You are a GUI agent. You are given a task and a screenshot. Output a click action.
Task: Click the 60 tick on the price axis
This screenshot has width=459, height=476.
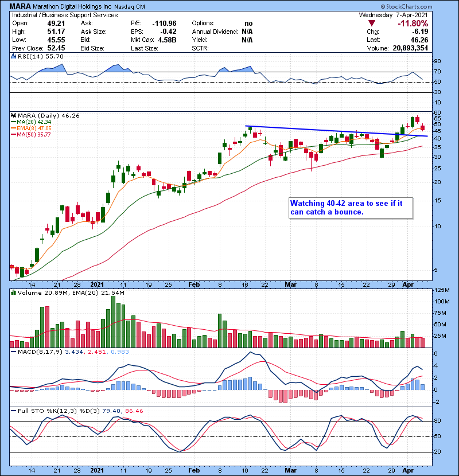point(437,113)
